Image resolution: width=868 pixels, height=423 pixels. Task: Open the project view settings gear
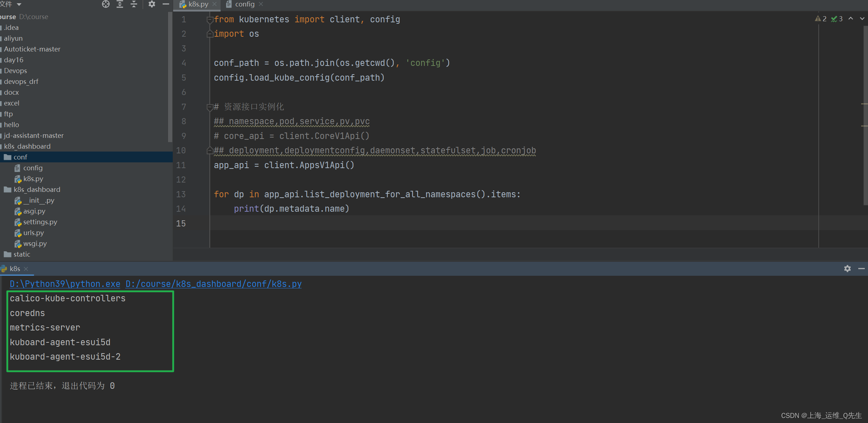(152, 4)
